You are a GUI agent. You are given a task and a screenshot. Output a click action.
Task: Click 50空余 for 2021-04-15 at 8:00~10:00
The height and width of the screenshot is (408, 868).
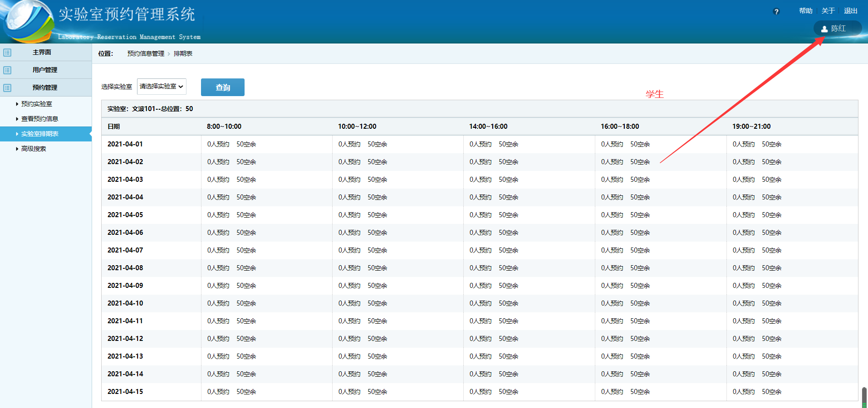click(246, 392)
